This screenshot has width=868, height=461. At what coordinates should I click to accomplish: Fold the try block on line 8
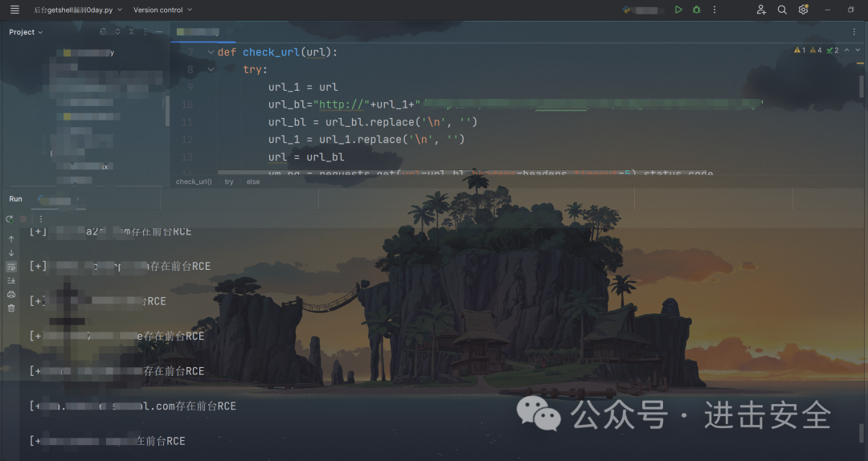coord(211,69)
